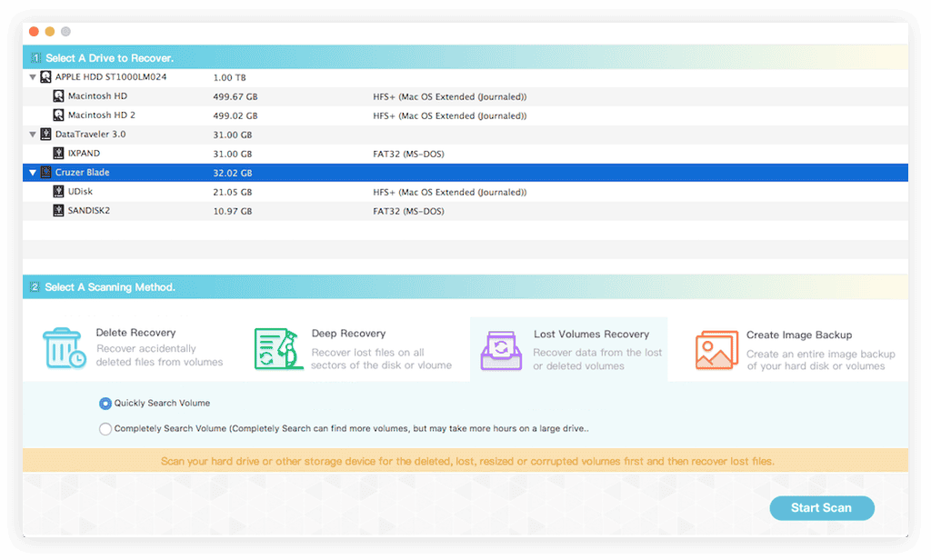
Task: Click the IXPAND volume icon
Action: click(x=56, y=154)
